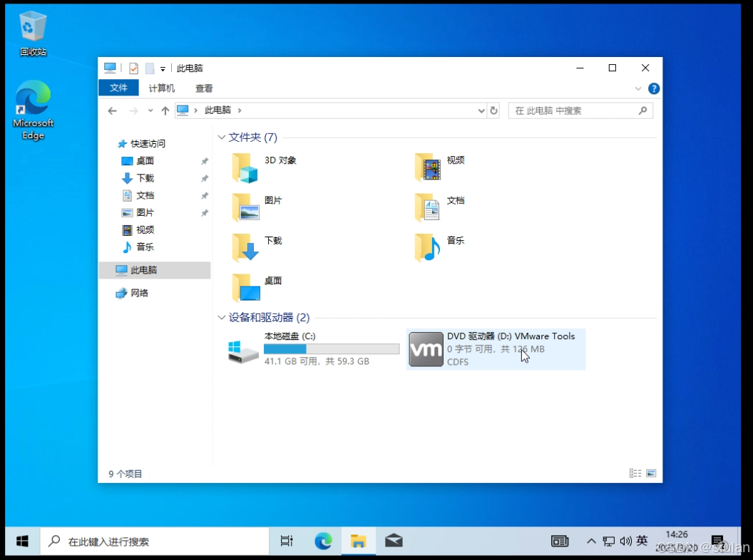Go up one level arrow
The height and width of the screenshot is (560, 753).
tap(165, 111)
